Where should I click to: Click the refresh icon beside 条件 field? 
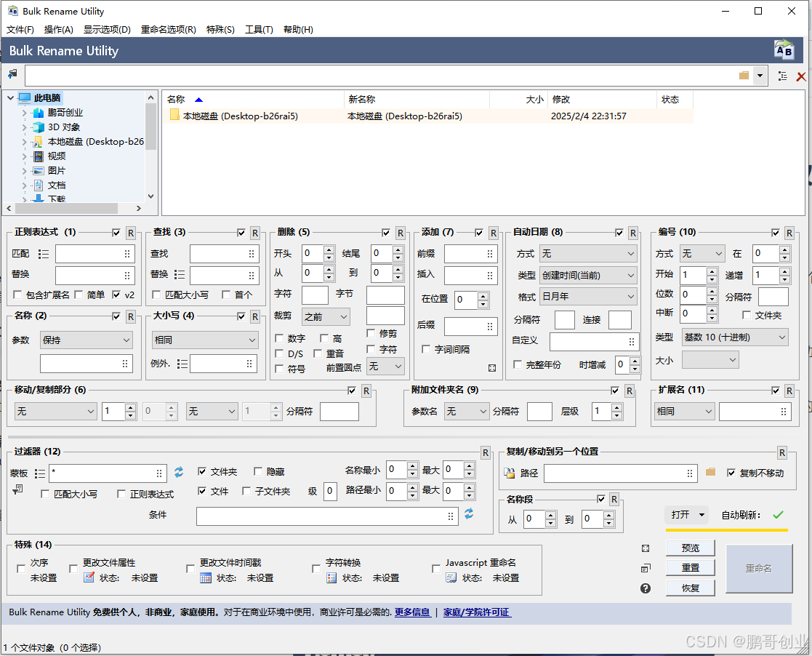[469, 513]
